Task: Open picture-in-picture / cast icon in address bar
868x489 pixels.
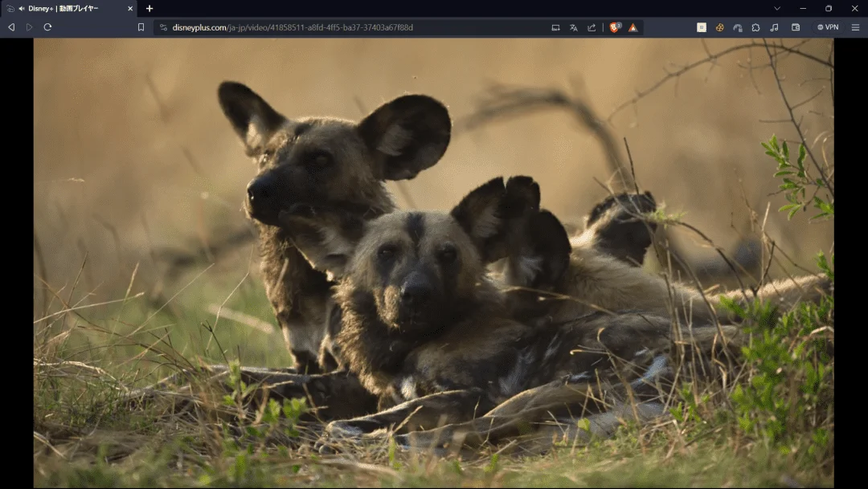Action: coord(556,27)
